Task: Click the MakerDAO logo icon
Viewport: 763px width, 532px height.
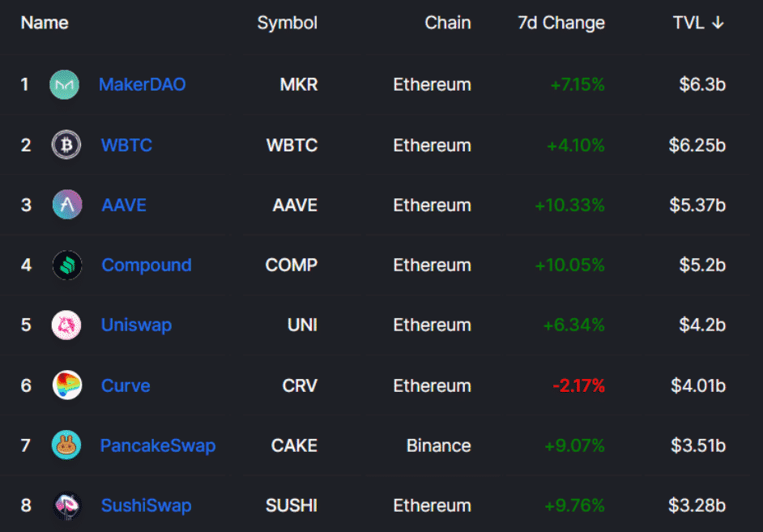Action: [x=65, y=85]
